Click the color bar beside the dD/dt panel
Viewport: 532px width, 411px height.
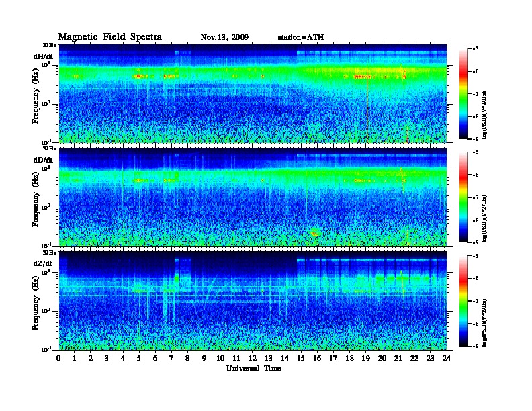[x=463, y=197]
